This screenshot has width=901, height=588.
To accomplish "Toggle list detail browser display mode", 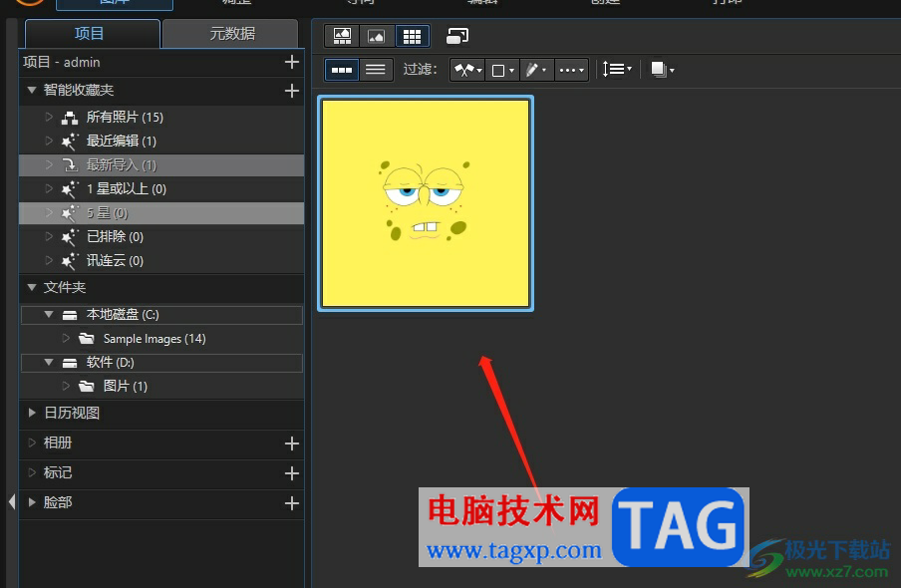I will click(376, 70).
